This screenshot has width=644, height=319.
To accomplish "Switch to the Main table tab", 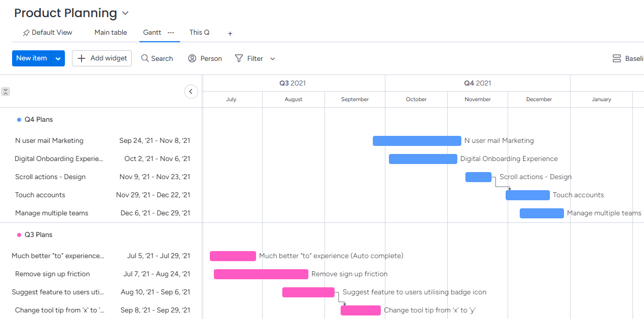I will point(110,32).
